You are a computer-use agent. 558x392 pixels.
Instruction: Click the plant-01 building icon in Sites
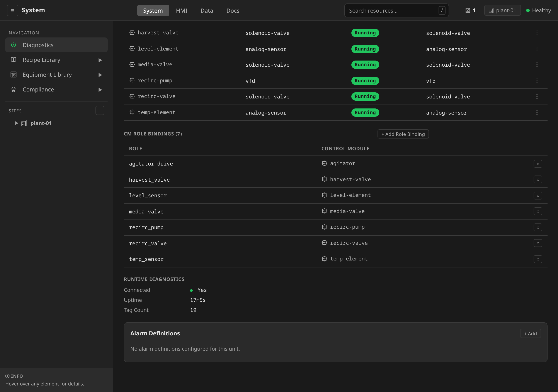(x=24, y=123)
